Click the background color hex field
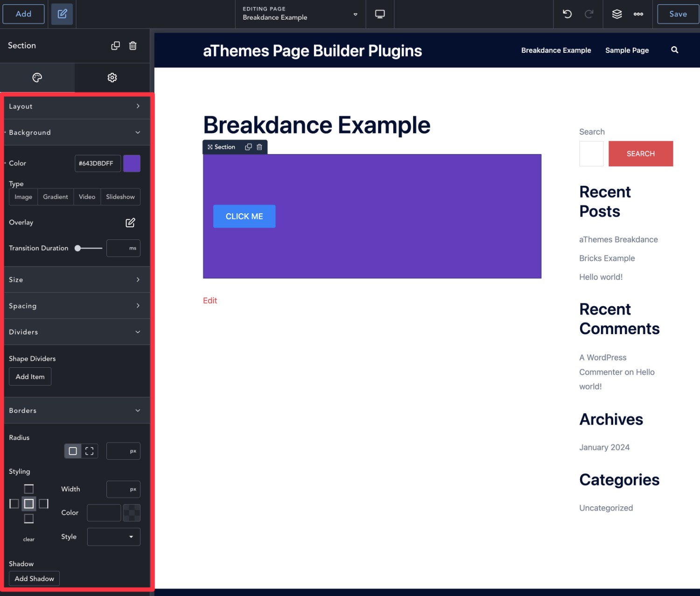 98,163
